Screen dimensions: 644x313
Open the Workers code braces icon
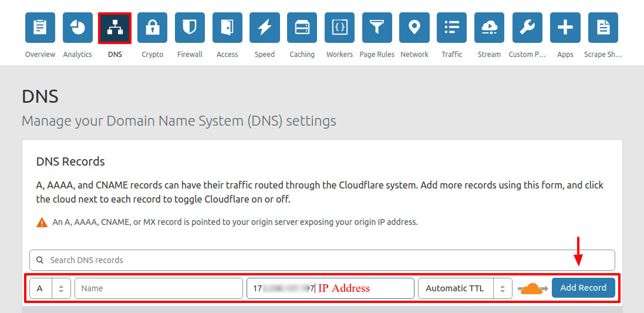[339, 28]
